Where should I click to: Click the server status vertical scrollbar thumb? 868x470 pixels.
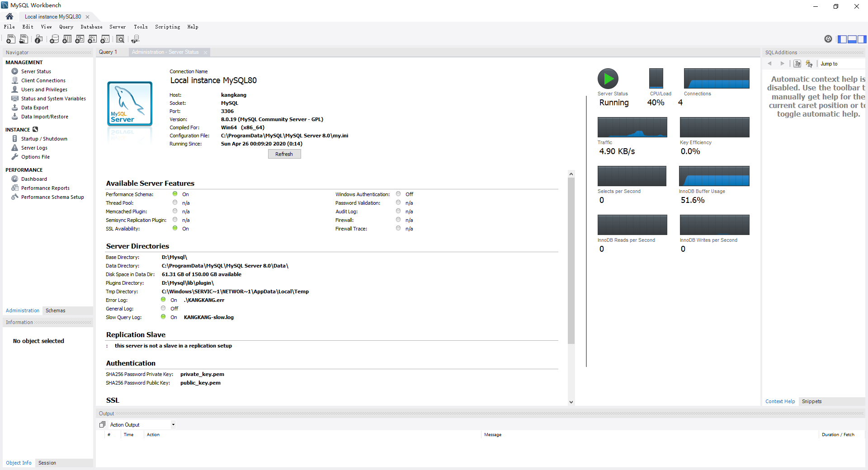click(571, 261)
